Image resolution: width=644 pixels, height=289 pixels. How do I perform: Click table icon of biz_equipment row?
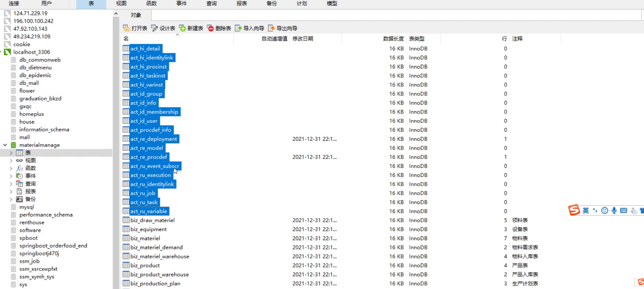(x=126, y=229)
